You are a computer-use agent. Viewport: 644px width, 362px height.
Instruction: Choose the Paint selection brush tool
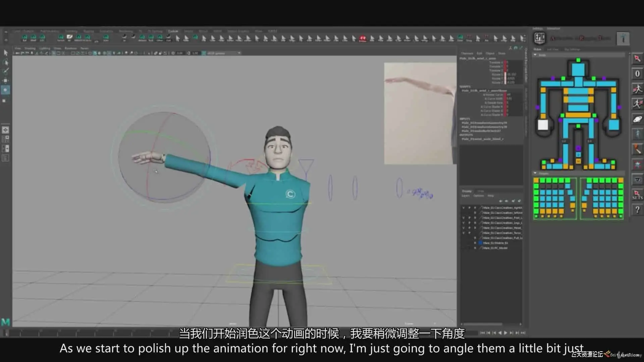coord(5,71)
